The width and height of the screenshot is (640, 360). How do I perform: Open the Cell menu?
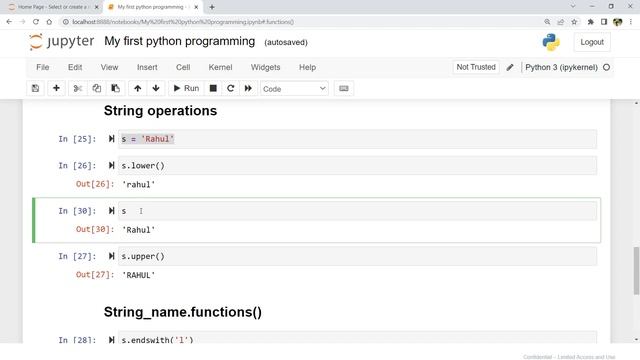click(183, 67)
